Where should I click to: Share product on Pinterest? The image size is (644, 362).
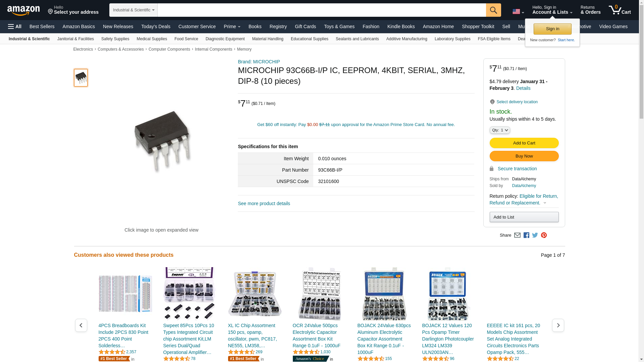click(544, 235)
